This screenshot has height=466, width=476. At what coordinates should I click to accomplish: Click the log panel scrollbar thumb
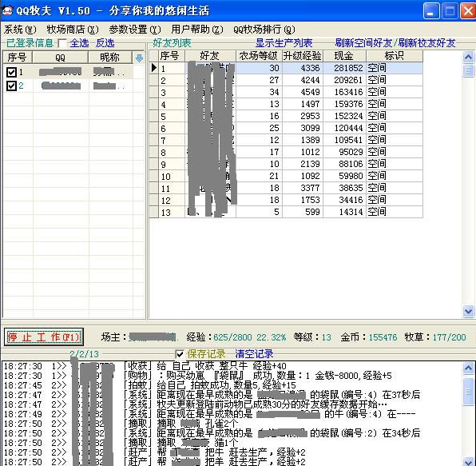(x=468, y=392)
